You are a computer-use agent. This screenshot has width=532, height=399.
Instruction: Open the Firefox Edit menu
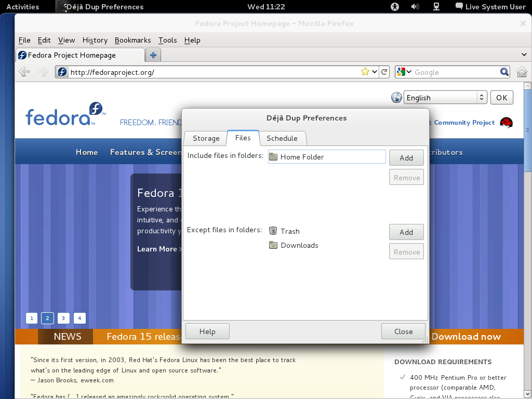pos(44,40)
